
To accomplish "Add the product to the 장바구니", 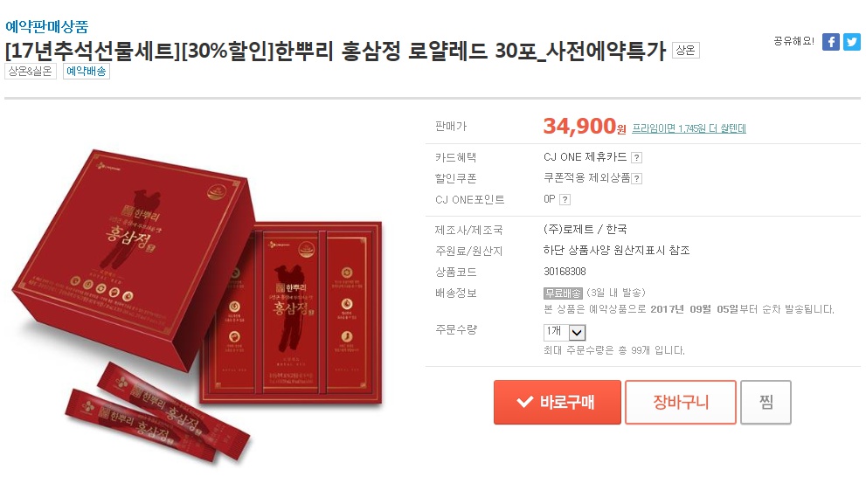I will click(x=681, y=402).
